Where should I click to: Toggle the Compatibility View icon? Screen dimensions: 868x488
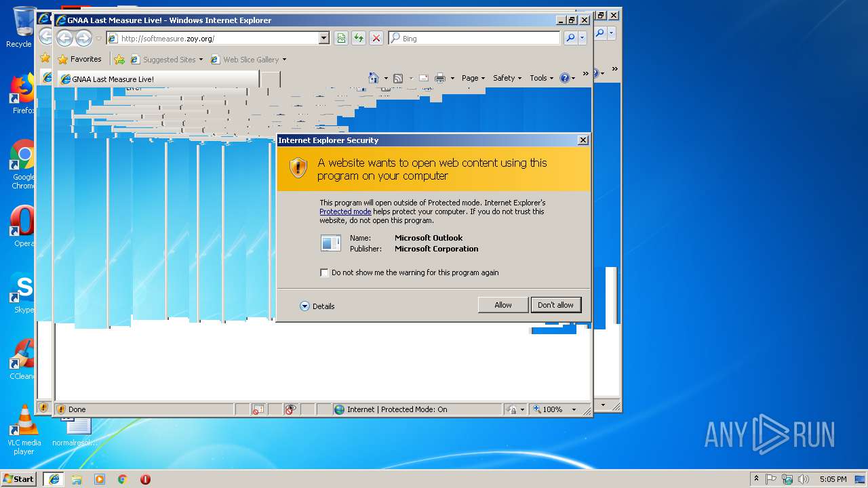click(341, 39)
